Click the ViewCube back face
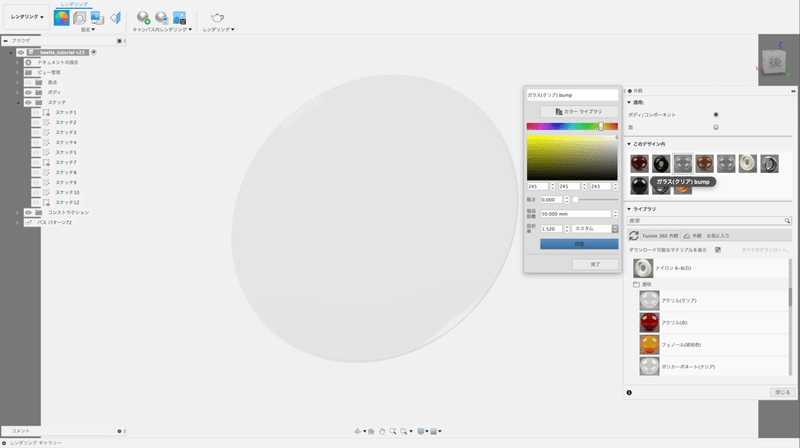This screenshot has height=448, width=800. (774, 62)
